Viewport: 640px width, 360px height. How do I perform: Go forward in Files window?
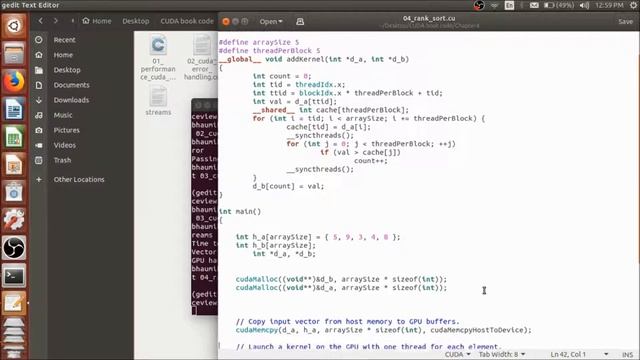56,21
